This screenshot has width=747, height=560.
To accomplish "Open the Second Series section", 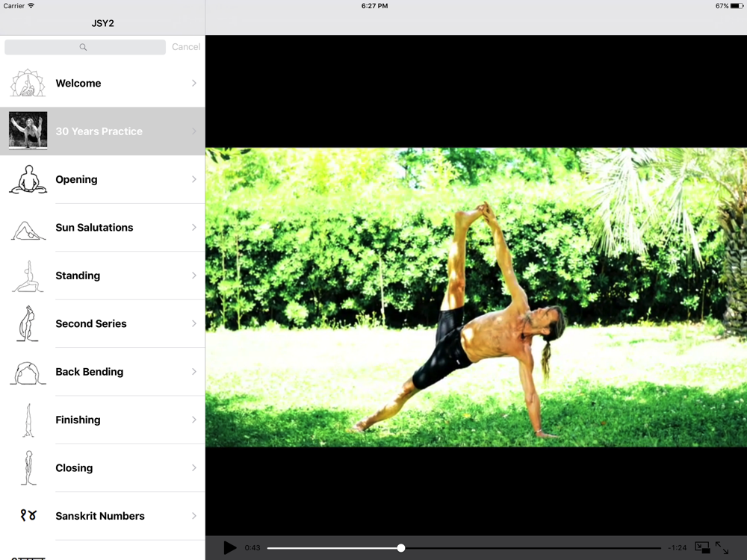I will click(x=102, y=323).
